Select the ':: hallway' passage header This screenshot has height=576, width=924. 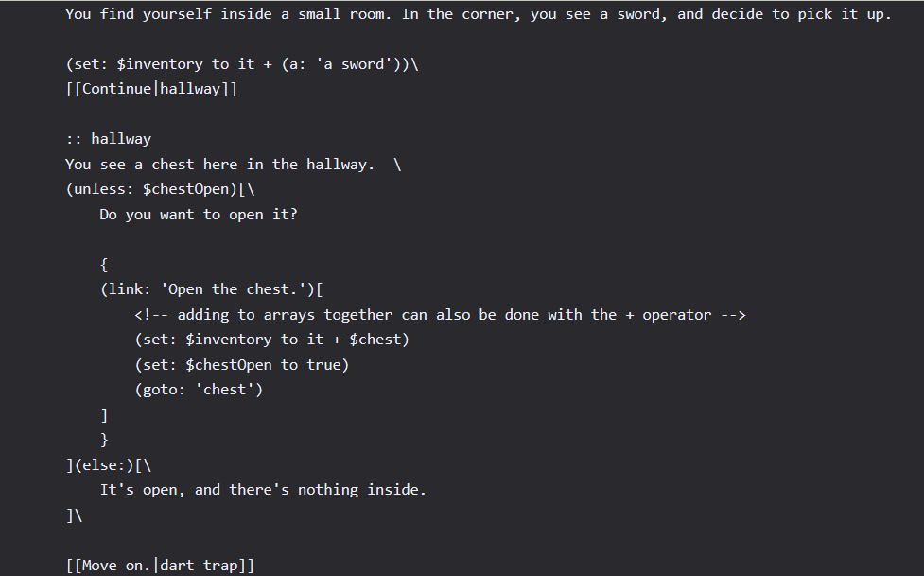click(108, 139)
